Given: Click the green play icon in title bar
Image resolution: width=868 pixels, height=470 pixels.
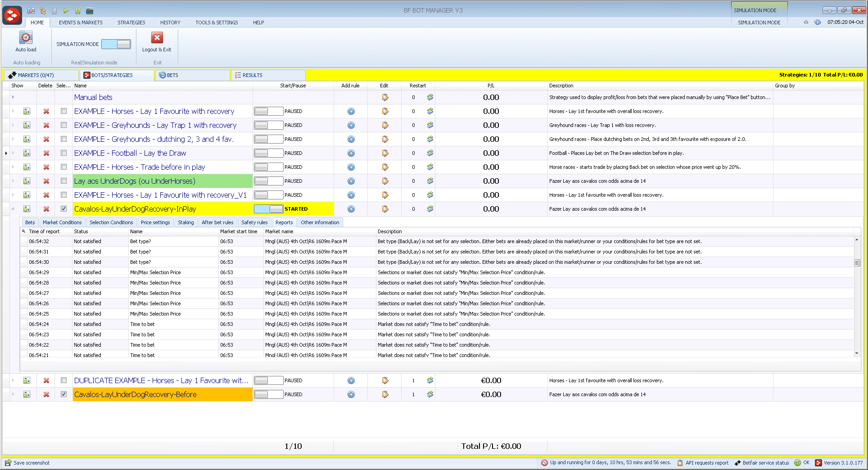Looking at the screenshot, I should [66, 11].
